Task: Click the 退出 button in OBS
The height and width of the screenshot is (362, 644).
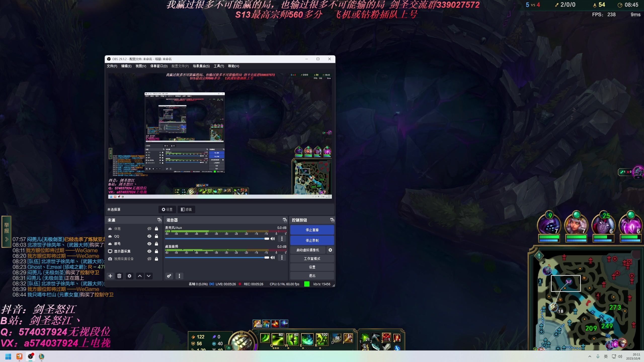Action: pyautogui.click(x=312, y=276)
